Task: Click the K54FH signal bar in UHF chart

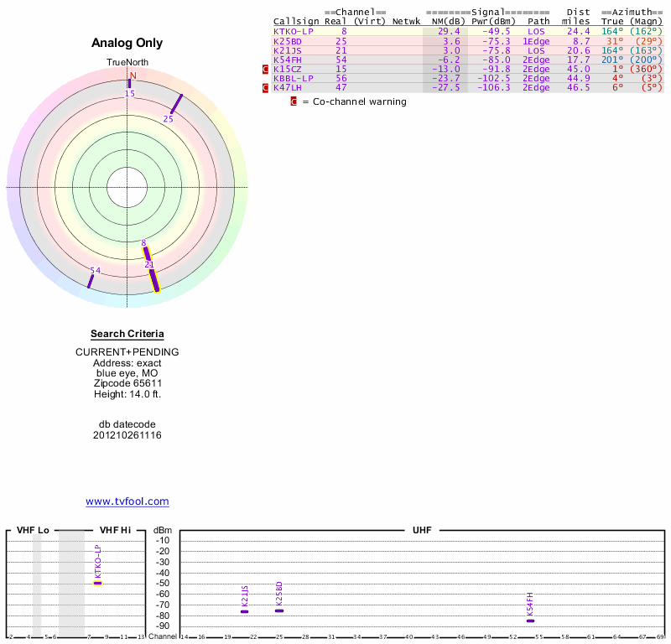Action: point(530,621)
